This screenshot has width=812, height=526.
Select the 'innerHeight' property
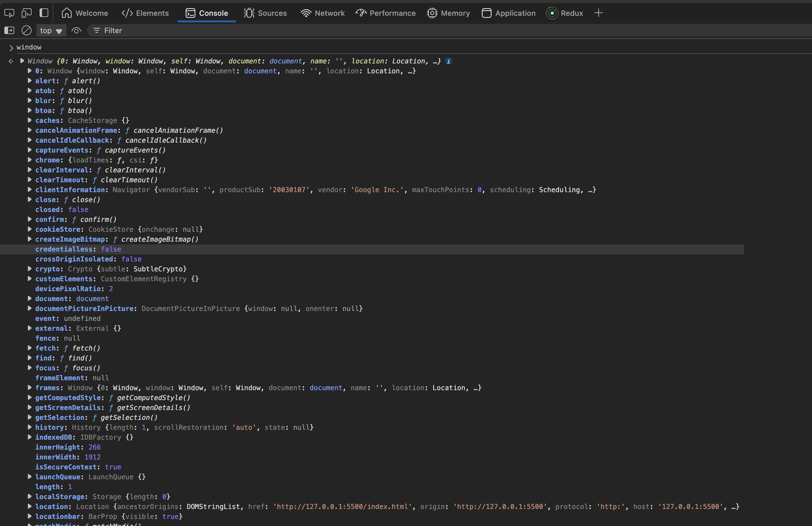tap(58, 447)
